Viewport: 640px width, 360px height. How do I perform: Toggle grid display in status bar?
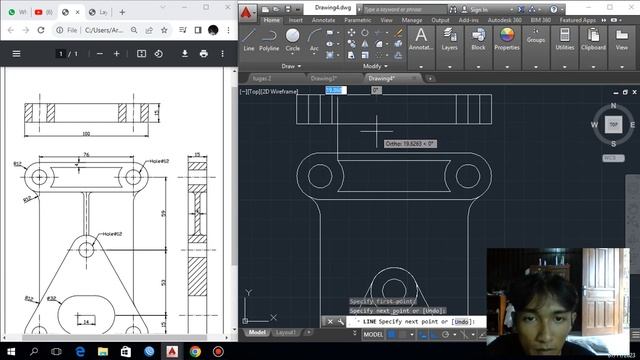(392, 335)
